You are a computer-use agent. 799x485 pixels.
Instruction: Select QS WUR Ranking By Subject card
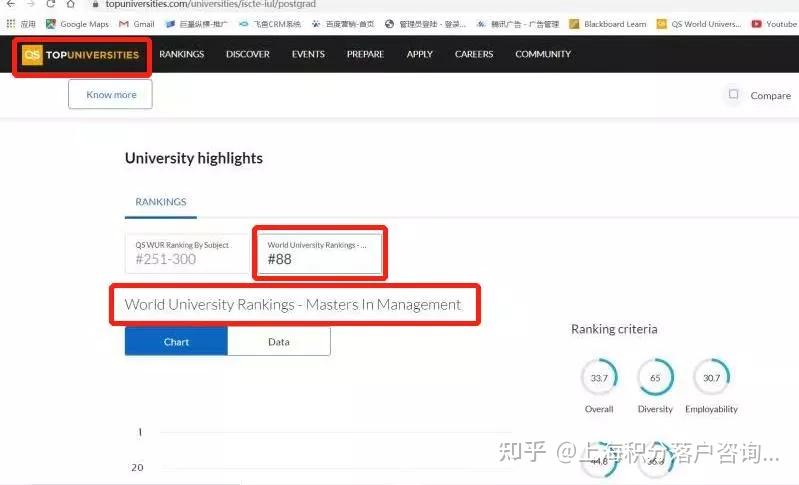point(187,253)
